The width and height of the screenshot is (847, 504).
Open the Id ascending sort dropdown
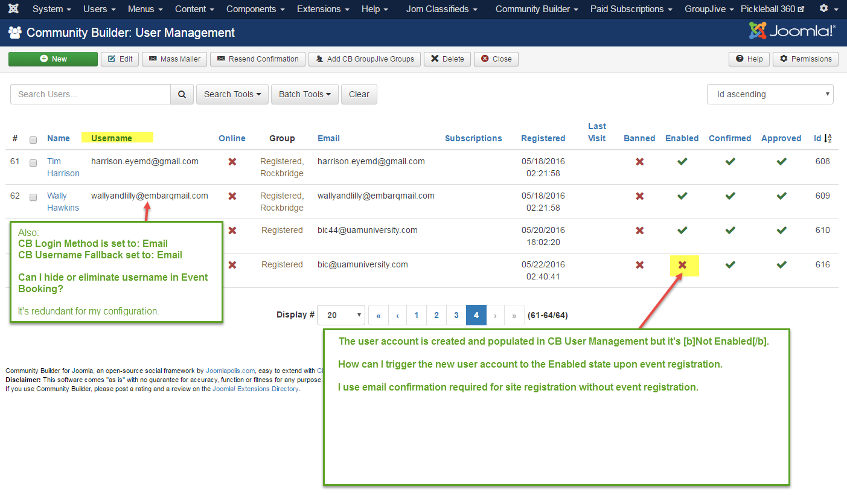pyautogui.click(x=770, y=94)
